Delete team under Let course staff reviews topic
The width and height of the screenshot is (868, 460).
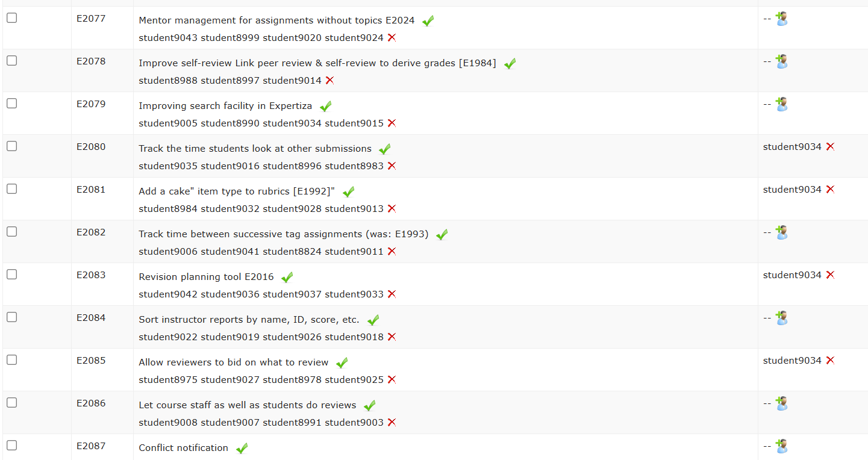click(x=392, y=422)
